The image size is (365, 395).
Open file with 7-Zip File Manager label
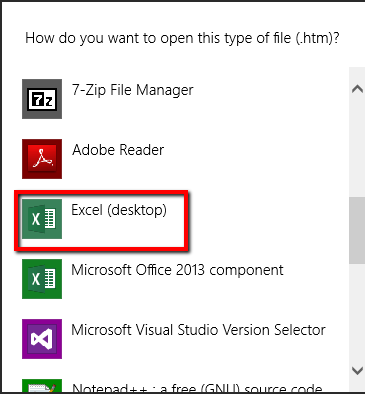133,90
